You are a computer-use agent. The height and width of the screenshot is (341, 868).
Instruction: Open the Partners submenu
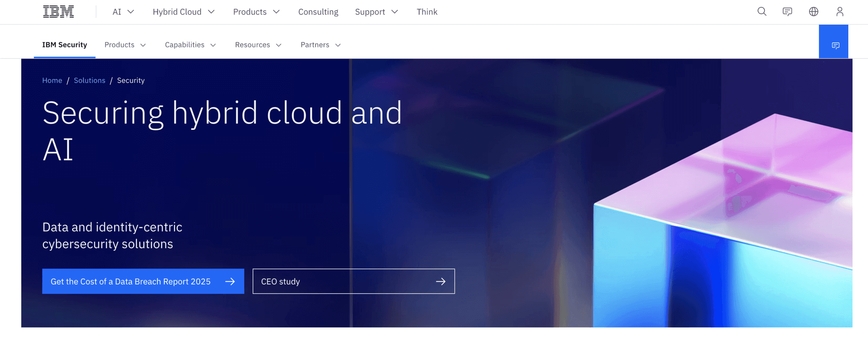tap(321, 45)
